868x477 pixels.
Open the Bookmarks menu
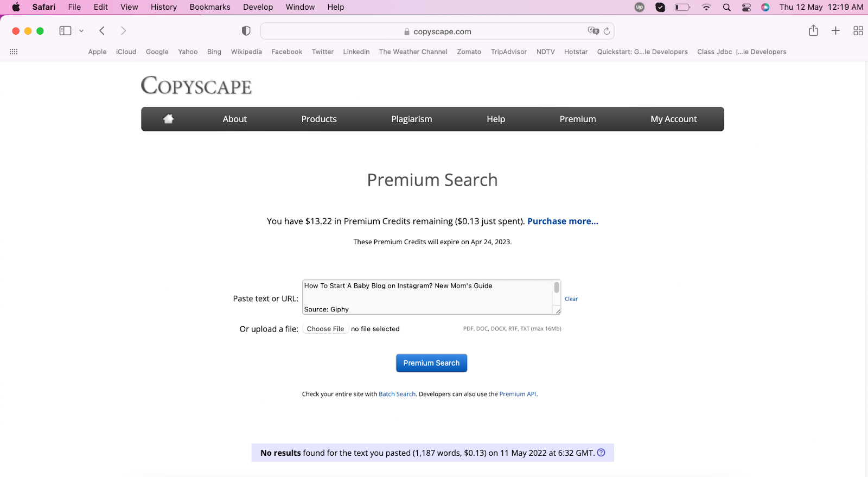(210, 7)
